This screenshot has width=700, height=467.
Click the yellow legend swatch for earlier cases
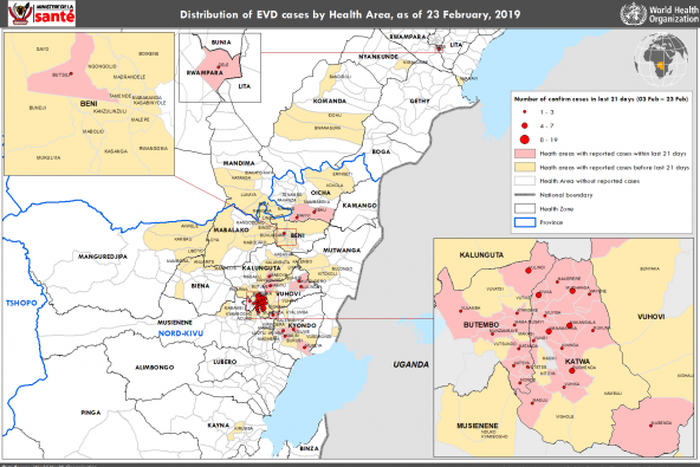[524, 167]
